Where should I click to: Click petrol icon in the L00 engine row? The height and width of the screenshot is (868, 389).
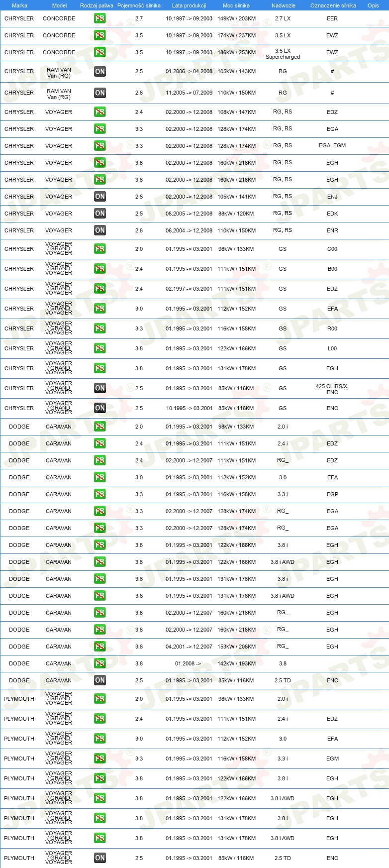pos(100,348)
